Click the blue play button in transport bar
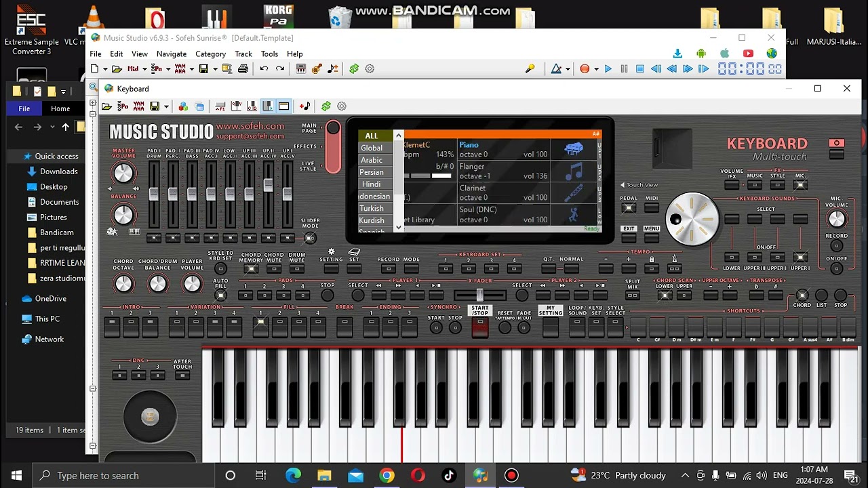 (608, 68)
